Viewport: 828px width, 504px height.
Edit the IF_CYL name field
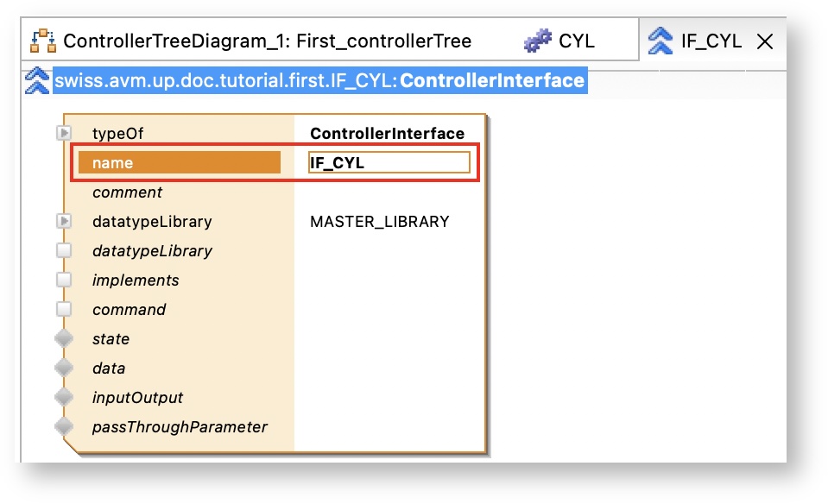(x=389, y=162)
